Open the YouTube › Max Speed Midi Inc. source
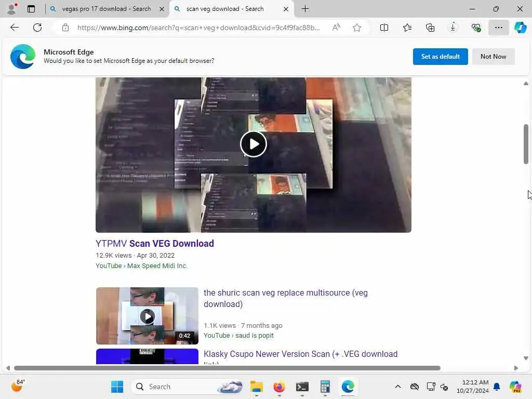The image size is (532, 399). (x=141, y=265)
